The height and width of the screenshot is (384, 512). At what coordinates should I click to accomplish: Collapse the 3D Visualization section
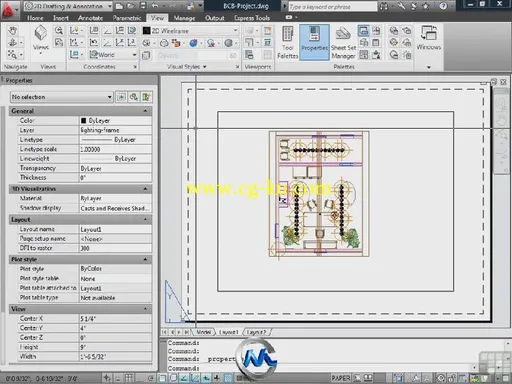point(145,189)
